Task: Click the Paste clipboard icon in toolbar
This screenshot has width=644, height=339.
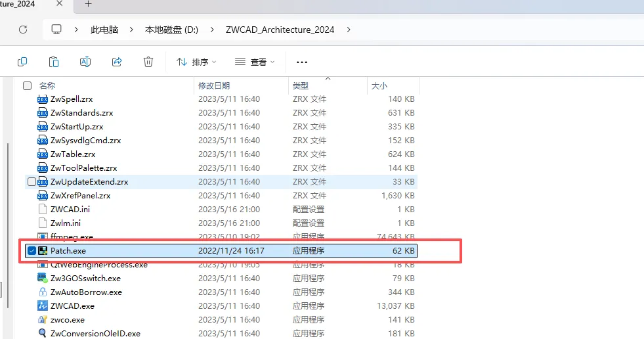Action: (x=54, y=62)
